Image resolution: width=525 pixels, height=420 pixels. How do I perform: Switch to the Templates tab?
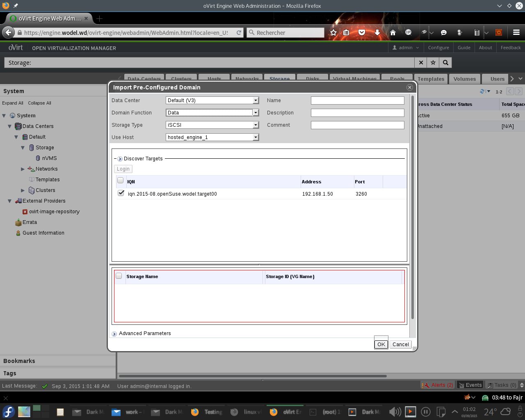(x=431, y=79)
